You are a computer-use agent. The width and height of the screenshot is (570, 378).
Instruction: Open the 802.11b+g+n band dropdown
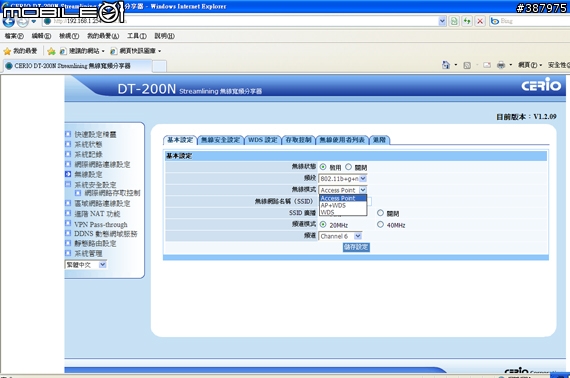pyautogui.click(x=342, y=178)
